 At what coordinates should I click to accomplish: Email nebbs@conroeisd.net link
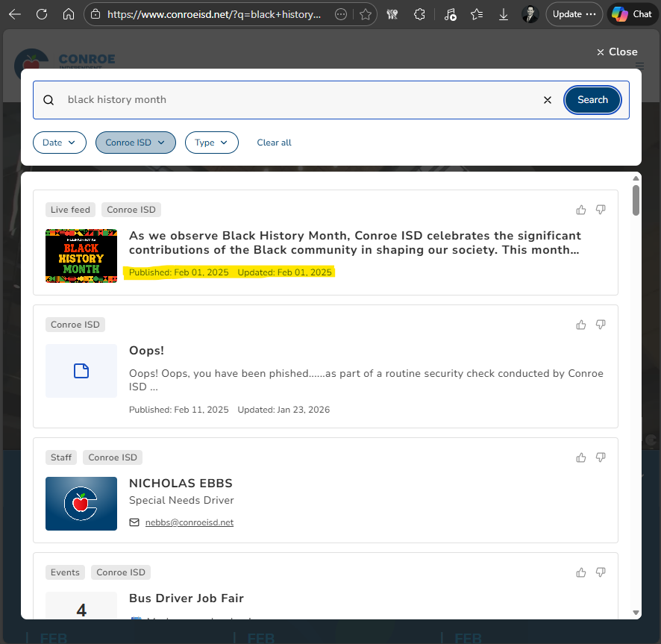pyautogui.click(x=189, y=522)
